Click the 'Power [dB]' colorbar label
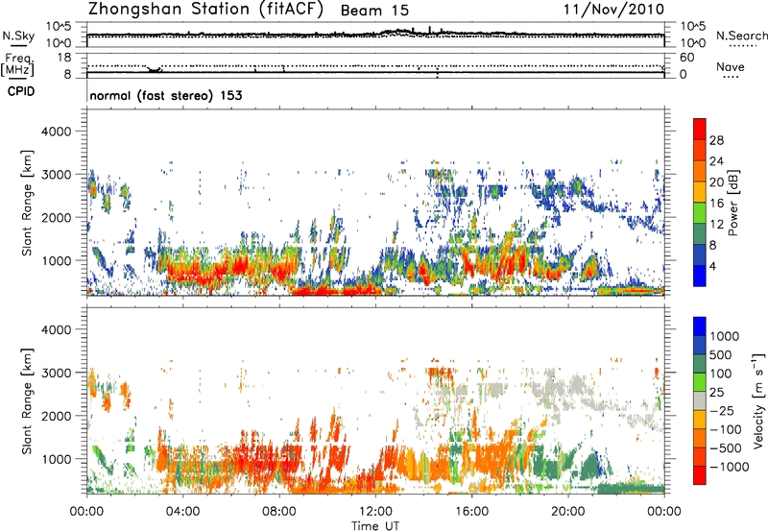768x532 pixels. click(733, 203)
